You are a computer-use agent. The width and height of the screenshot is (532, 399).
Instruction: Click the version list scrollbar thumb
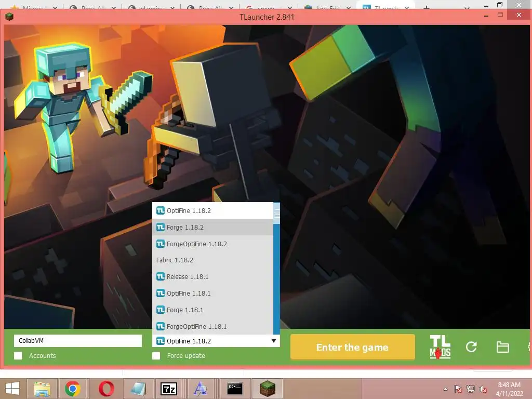tap(276, 214)
